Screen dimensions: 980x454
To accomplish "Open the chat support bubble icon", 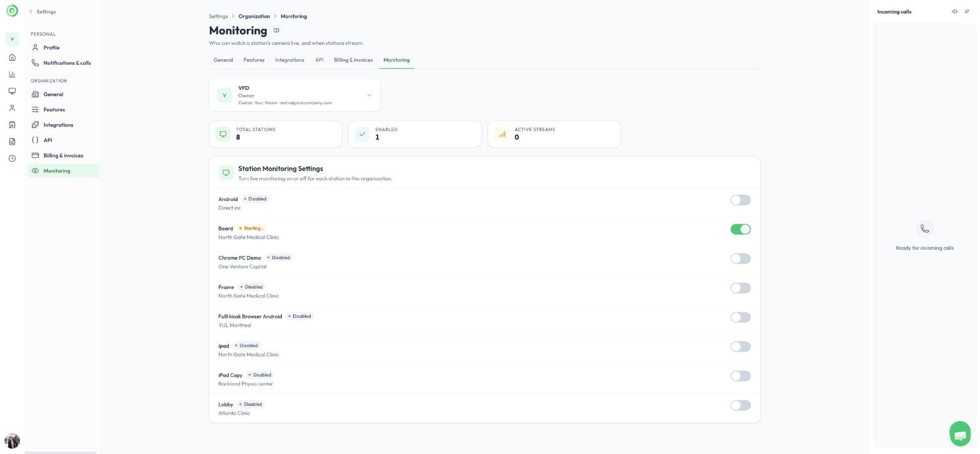I will (x=961, y=433).
